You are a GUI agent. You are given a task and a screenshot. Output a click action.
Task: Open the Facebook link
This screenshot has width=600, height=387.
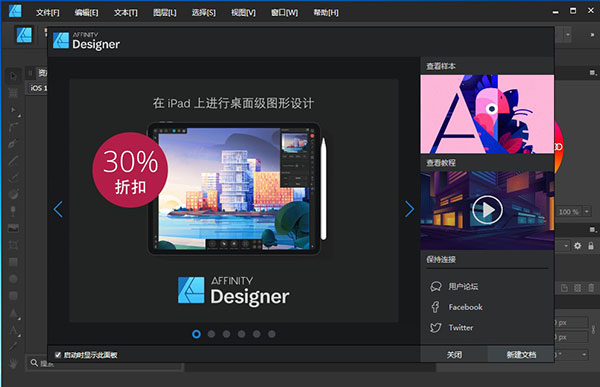[x=466, y=307]
